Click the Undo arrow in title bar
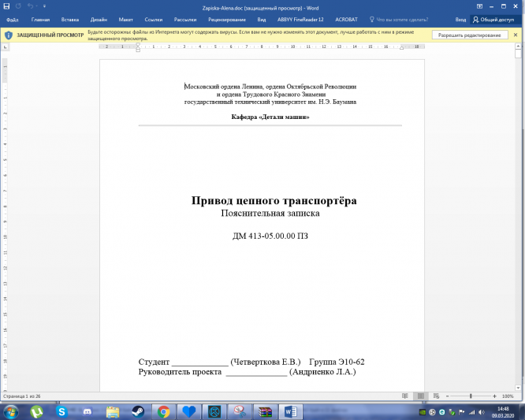Screen dimensions: 525x420 coord(31,6)
